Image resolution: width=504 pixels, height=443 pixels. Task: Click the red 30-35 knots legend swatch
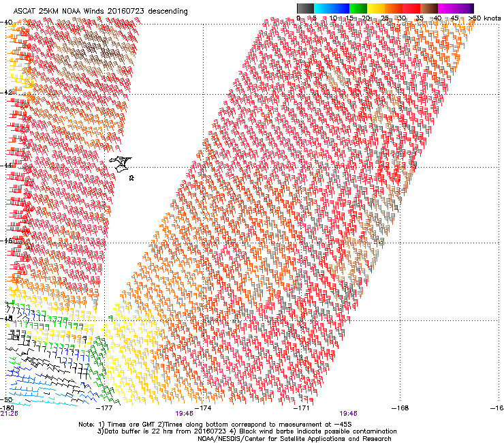[x=411, y=8]
